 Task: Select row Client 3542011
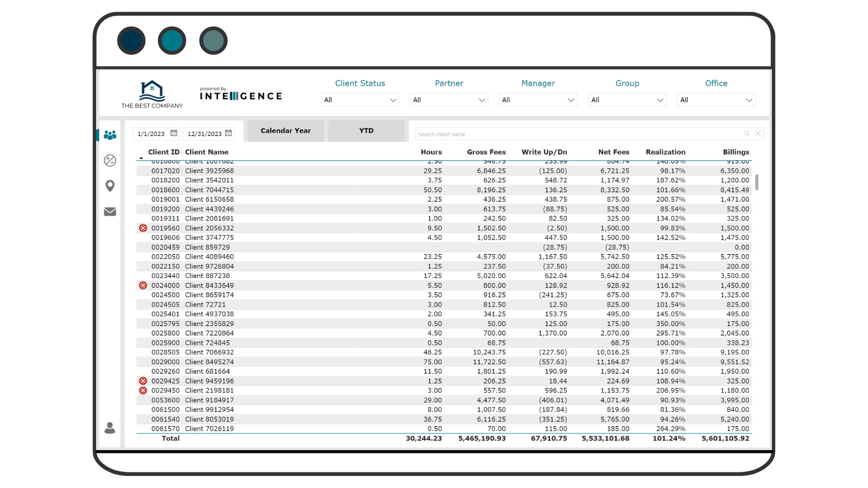pos(444,180)
